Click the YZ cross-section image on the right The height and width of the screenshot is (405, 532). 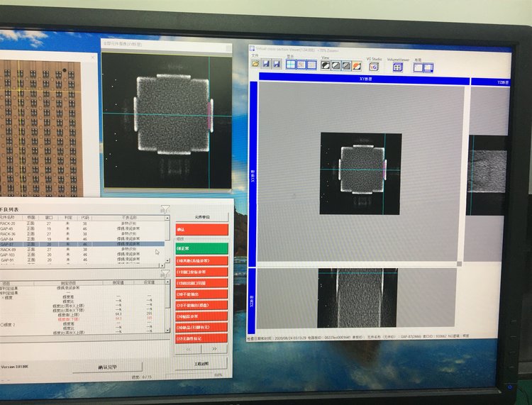[487, 175]
